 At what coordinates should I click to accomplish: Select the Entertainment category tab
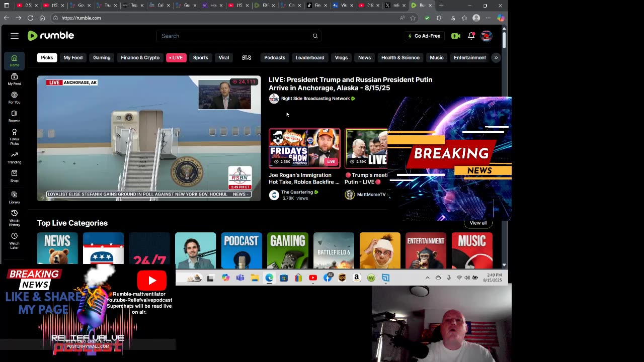tap(470, 57)
